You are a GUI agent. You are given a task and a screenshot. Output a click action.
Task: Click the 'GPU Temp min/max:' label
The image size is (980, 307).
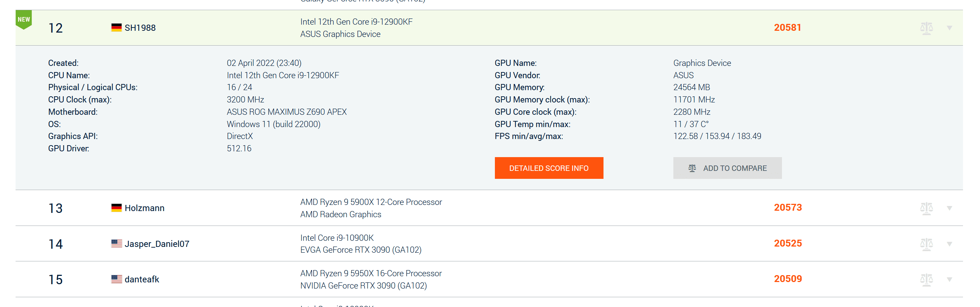pyautogui.click(x=532, y=124)
